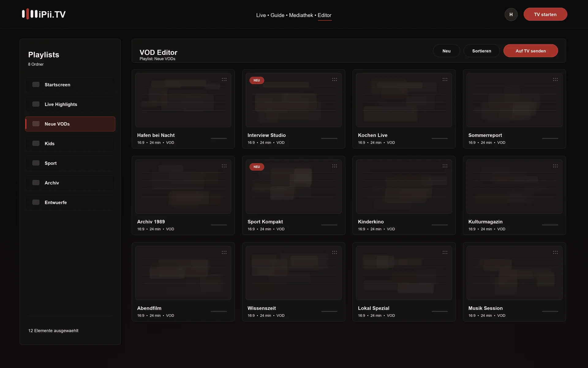Open the H user avatar

tap(511, 14)
